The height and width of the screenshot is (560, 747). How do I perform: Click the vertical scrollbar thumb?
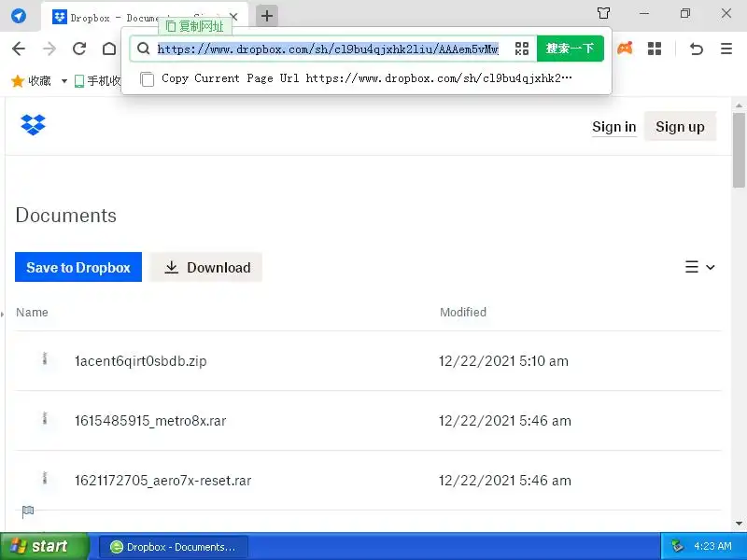[739, 150]
